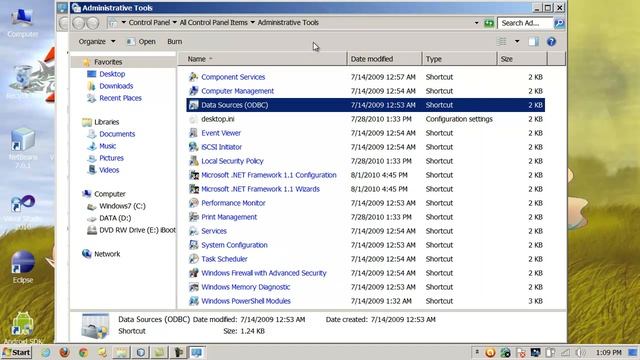Select Event Viewer icon
640x360 pixels.
[193, 133]
